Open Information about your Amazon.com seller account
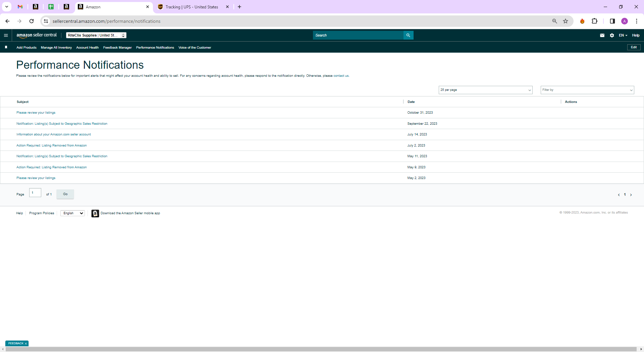 54,134
